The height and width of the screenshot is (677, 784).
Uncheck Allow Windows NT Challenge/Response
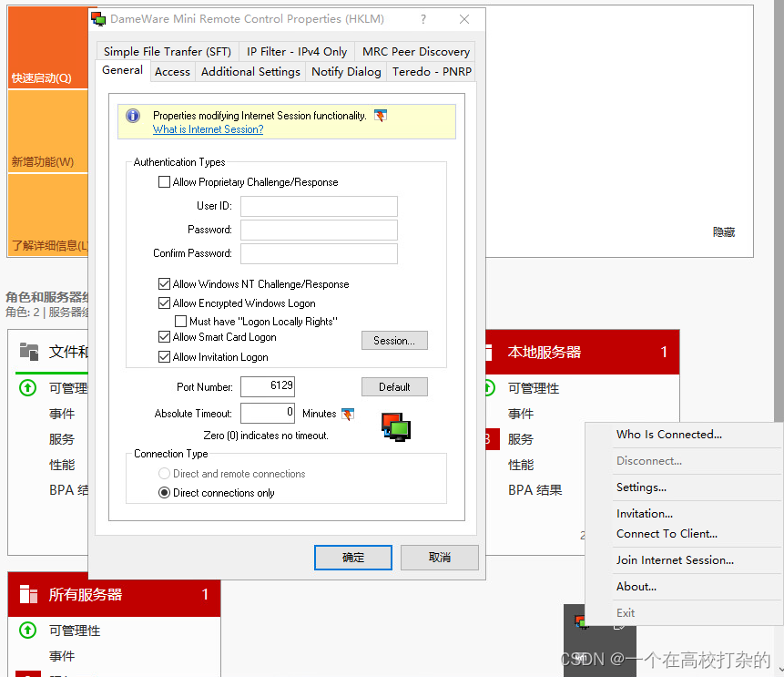[164, 283]
